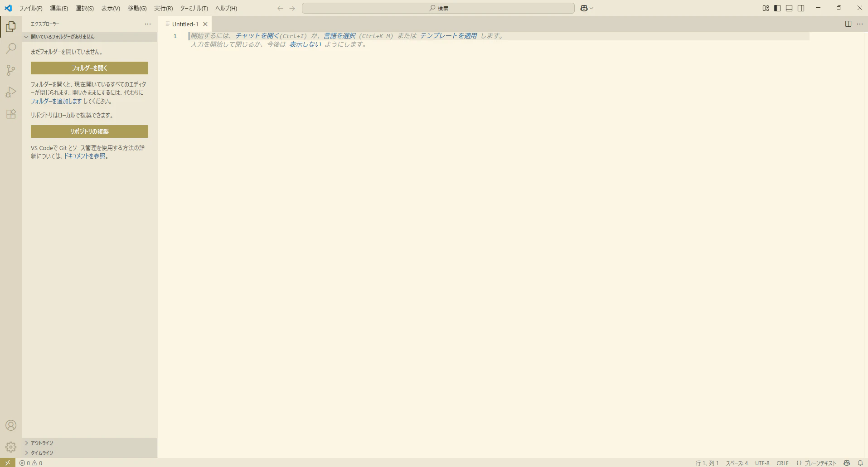Image resolution: width=868 pixels, height=467 pixels.
Task: Click the リポジトリの複製 button
Action: tap(89, 131)
